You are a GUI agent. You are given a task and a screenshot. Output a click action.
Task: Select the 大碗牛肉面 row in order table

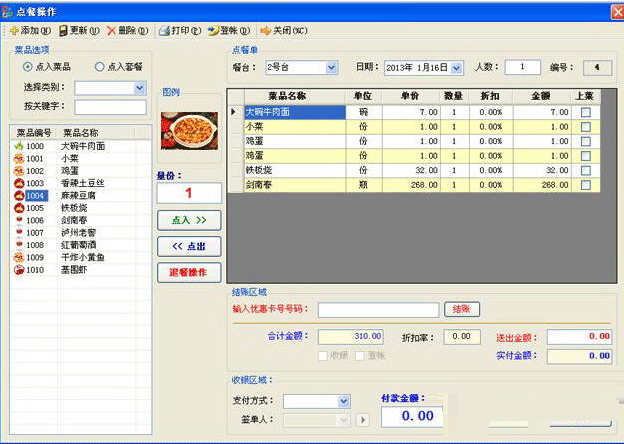tap(414, 112)
